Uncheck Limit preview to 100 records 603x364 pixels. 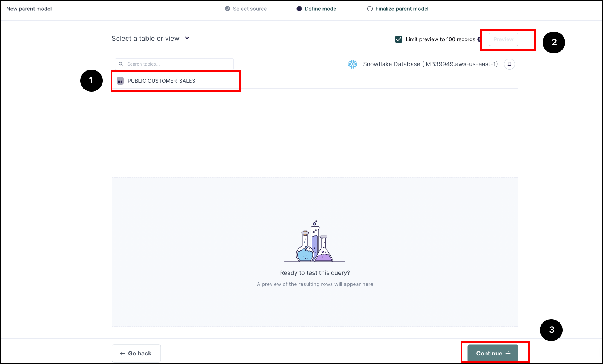pos(398,39)
